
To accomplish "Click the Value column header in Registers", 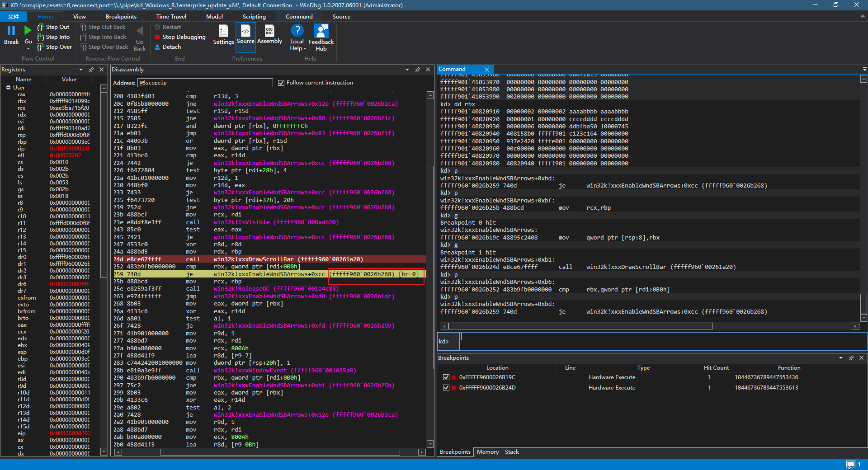I will click(x=69, y=80).
